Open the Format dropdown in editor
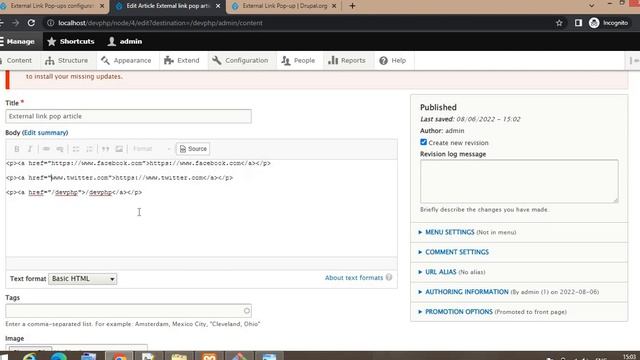The image size is (640, 360). pyautogui.click(x=151, y=149)
